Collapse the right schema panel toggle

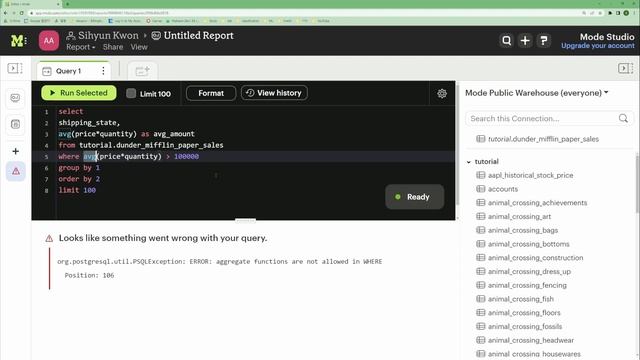click(x=625, y=68)
